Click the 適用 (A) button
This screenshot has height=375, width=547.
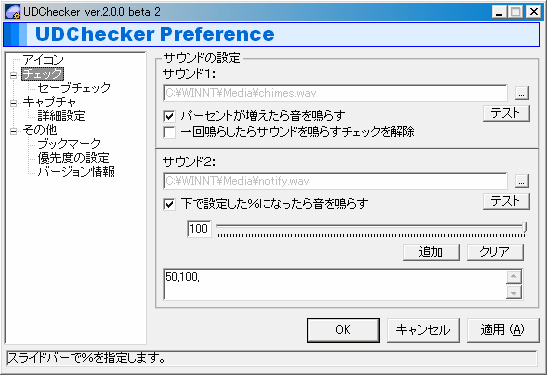(503, 330)
